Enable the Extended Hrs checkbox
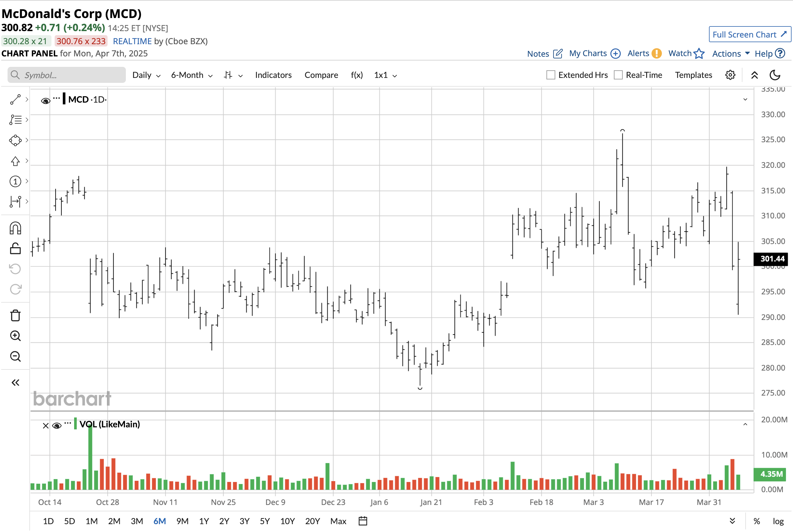793x532 pixels. 551,75
